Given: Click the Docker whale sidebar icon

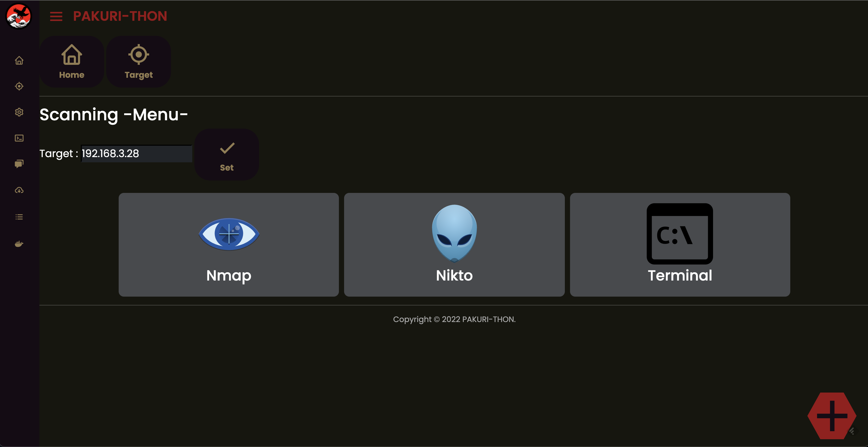Looking at the screenshot, I should pyautogui.click(x=19, y=244).
